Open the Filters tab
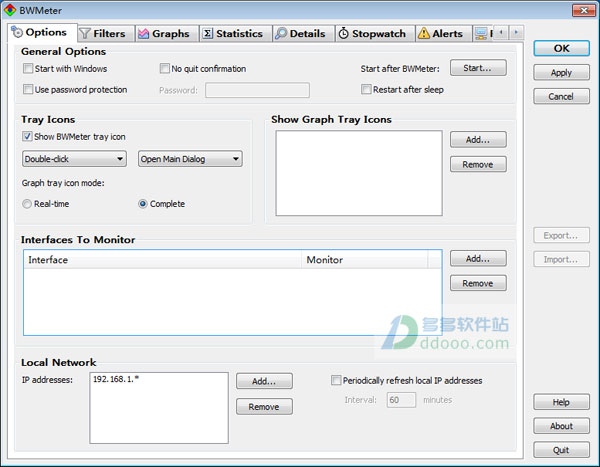The width and height of the screenshot is (600, 467). pos(106,34)
